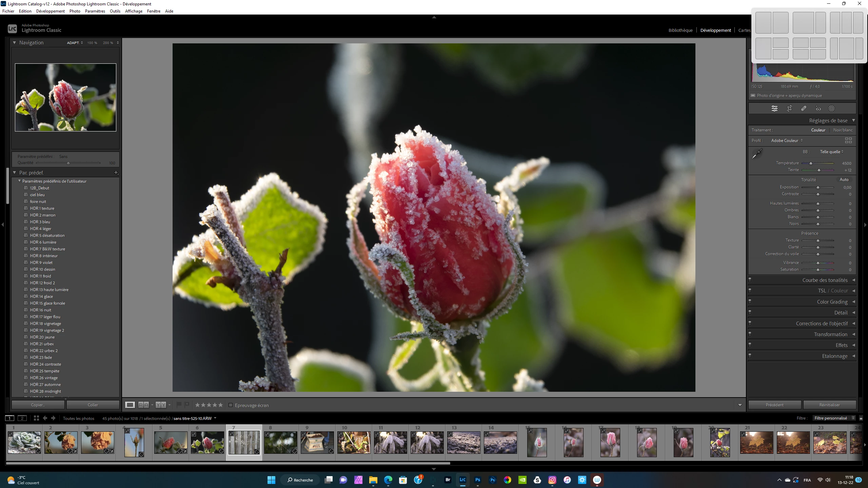Click the plus icon in presets panel
This screenshot has width=868, height=488.
(116, 173)
